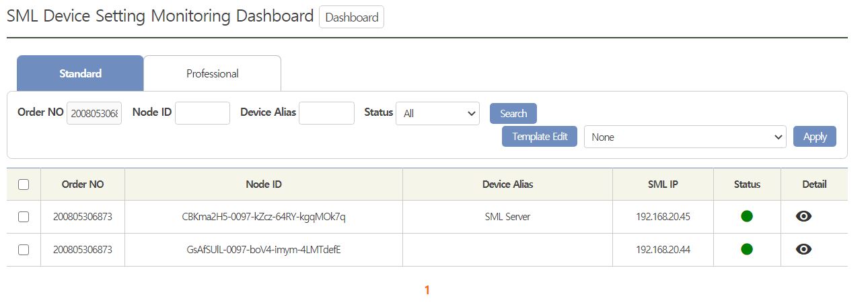Click green status dot for SML Server
868x303 pixels.
(x=746, y=216)
